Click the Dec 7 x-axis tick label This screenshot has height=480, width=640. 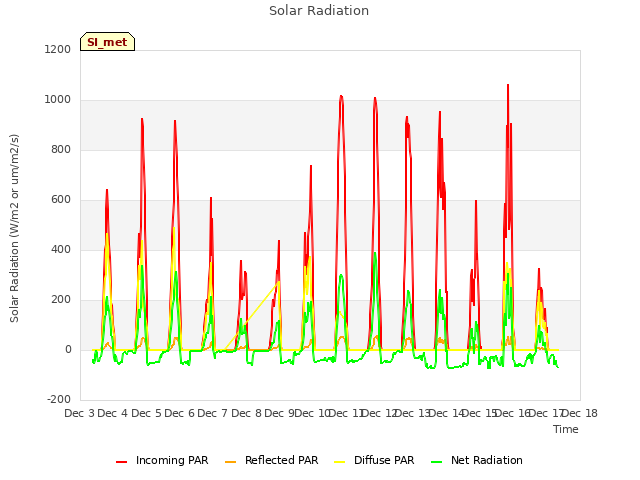(x=212, y=413)
